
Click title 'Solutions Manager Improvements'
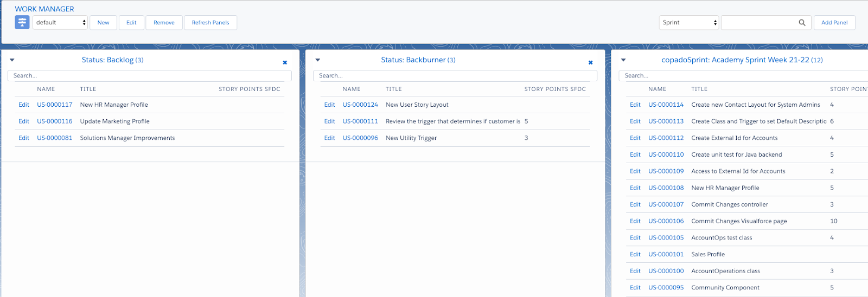pyautogui.click(x=127, y=138)
